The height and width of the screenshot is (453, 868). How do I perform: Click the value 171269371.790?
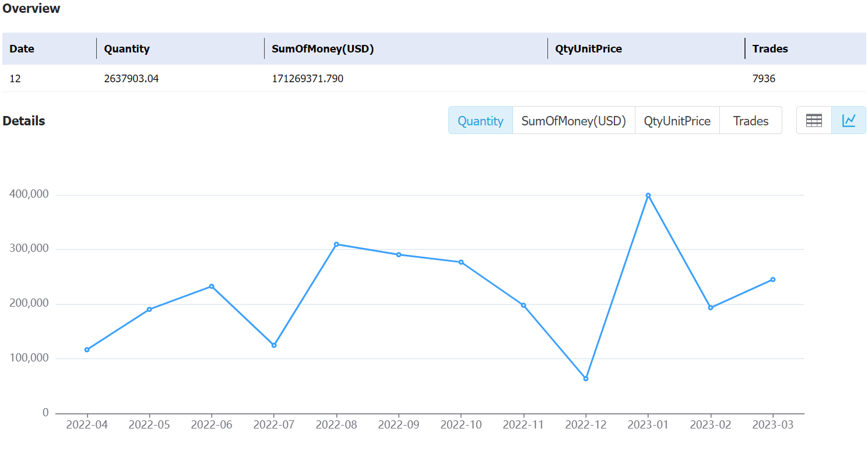[x=308, y=78]
